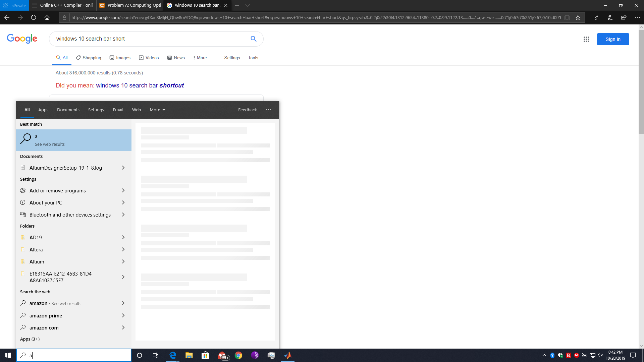Image resolution: width=644 pixels, height=362 pixels.
Task: Expand the Altera folder arrow
Action: coord(123,249)
